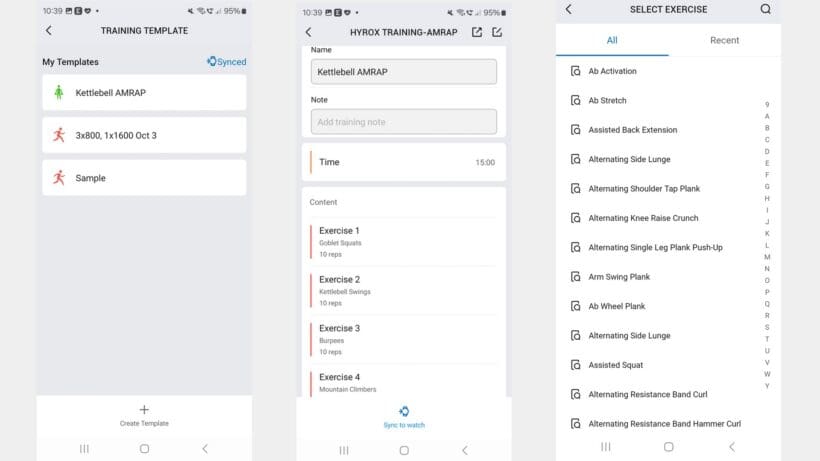Tap the share icon in Hyrox Training-AMRAP header
Image resolution: width=820 pixels, height=461 pixels.
tap(477, 32)
